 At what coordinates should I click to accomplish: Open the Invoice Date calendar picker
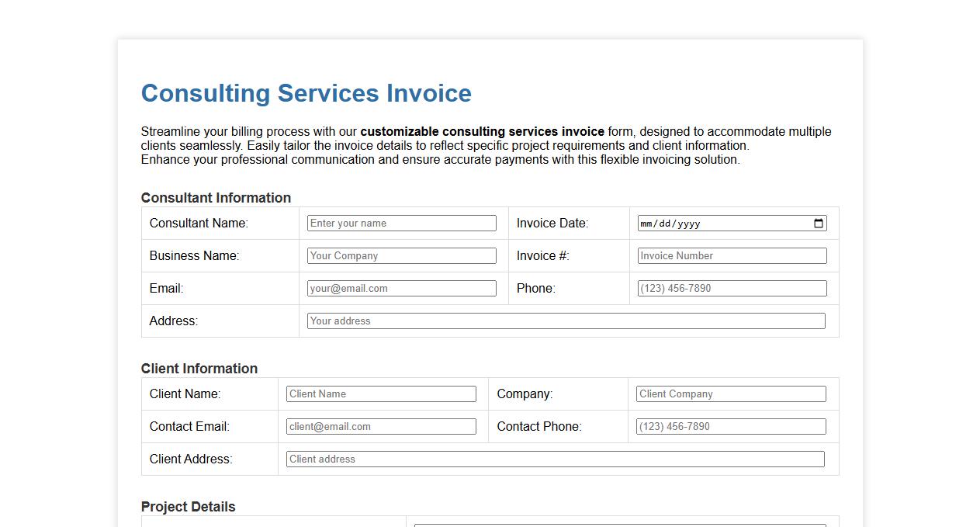(818, 223)
